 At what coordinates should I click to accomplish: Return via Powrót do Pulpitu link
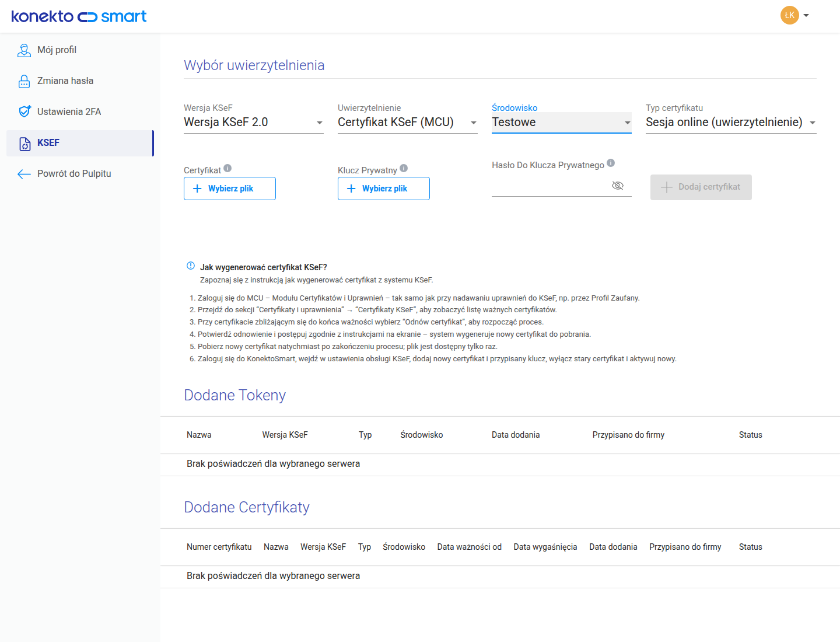click(80, 174)
